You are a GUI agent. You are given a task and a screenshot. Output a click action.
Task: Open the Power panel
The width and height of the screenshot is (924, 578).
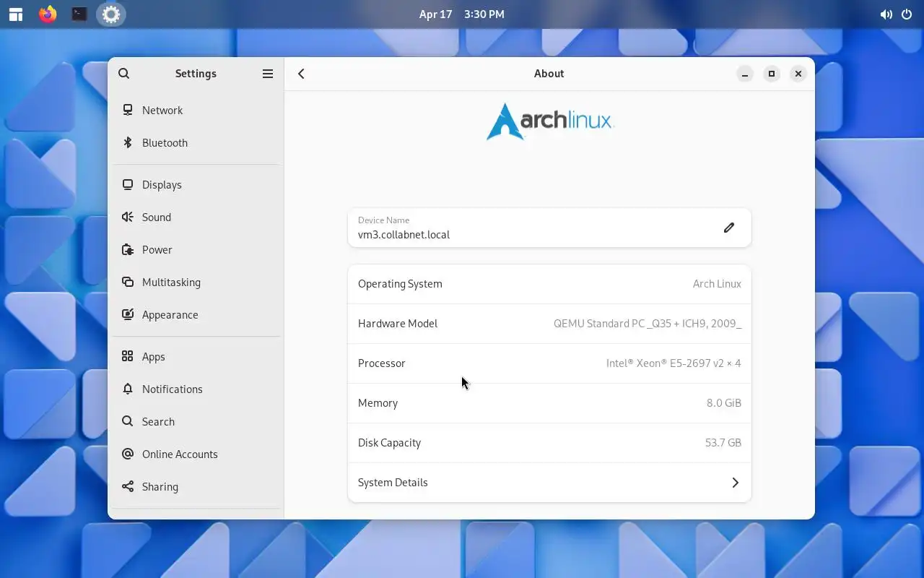click(196, 249)
